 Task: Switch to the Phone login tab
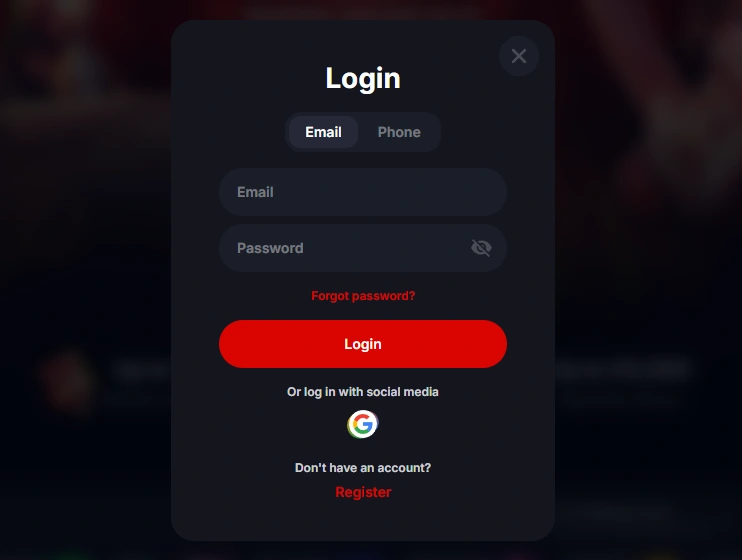point(399,132)
